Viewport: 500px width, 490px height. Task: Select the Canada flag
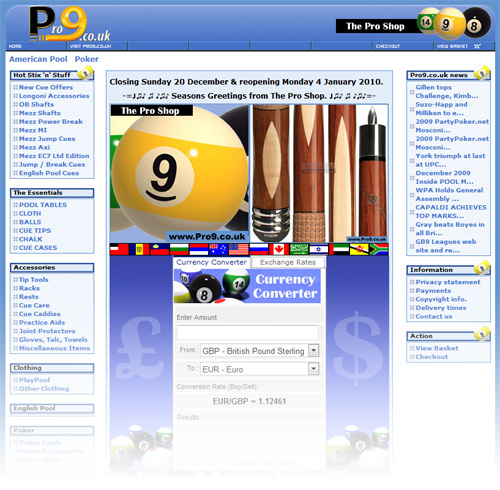click(x=279, y=249)
